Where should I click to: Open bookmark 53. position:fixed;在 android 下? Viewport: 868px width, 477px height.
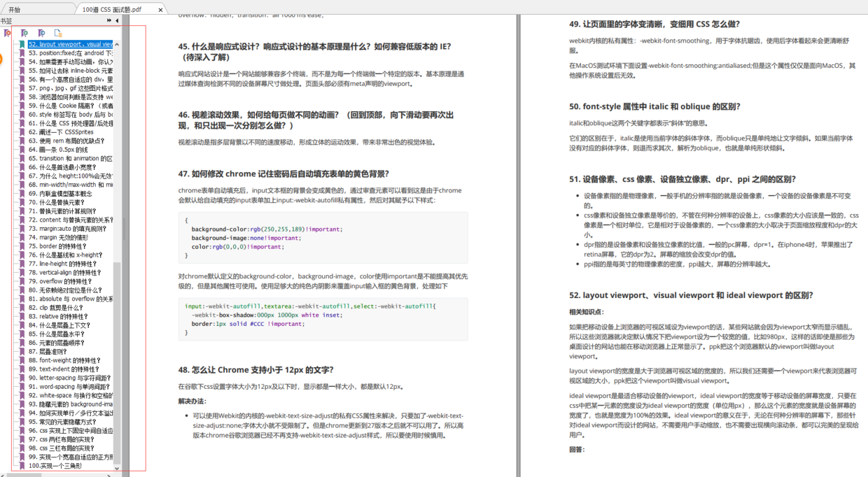point(71,53)
